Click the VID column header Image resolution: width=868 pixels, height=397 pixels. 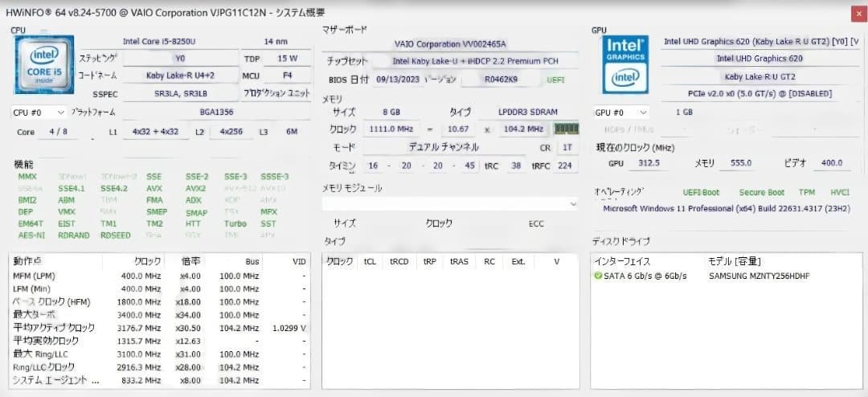point(299,261)
